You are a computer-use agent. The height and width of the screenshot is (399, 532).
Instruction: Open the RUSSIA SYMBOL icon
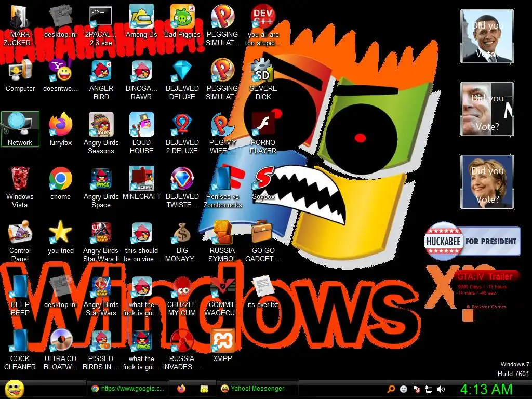point(222,241)
